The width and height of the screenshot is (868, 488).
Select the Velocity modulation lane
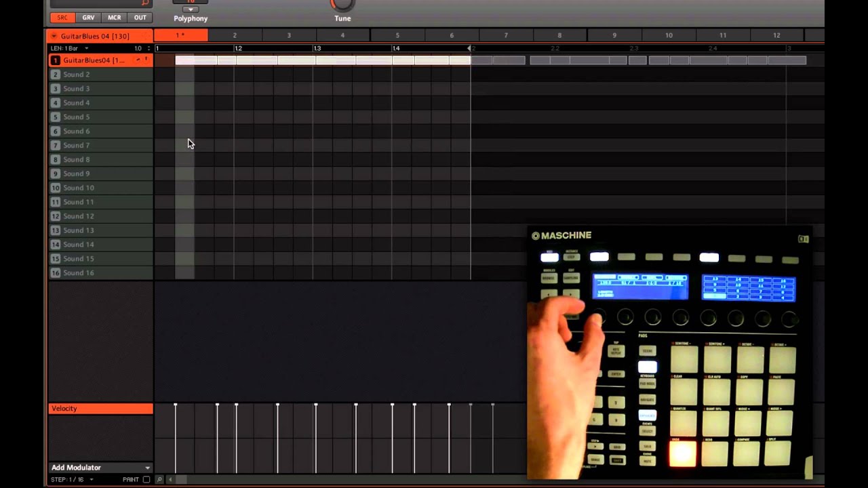coord(100,409)
